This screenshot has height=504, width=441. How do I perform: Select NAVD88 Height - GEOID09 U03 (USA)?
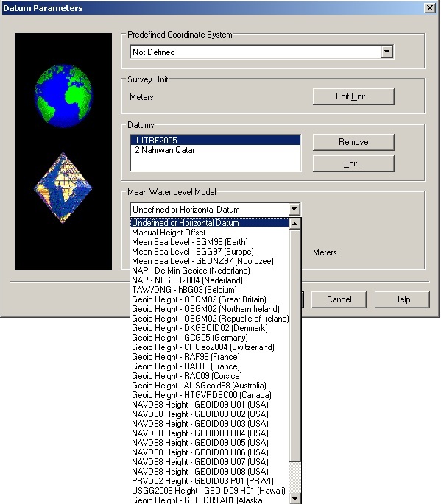(210, 424)
